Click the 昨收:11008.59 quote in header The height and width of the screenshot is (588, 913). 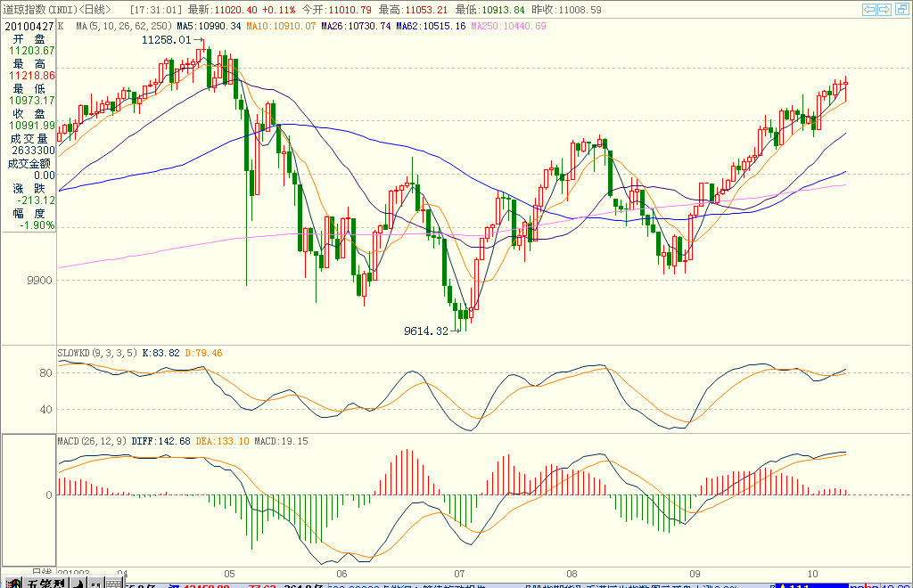(x=566, y=10)
